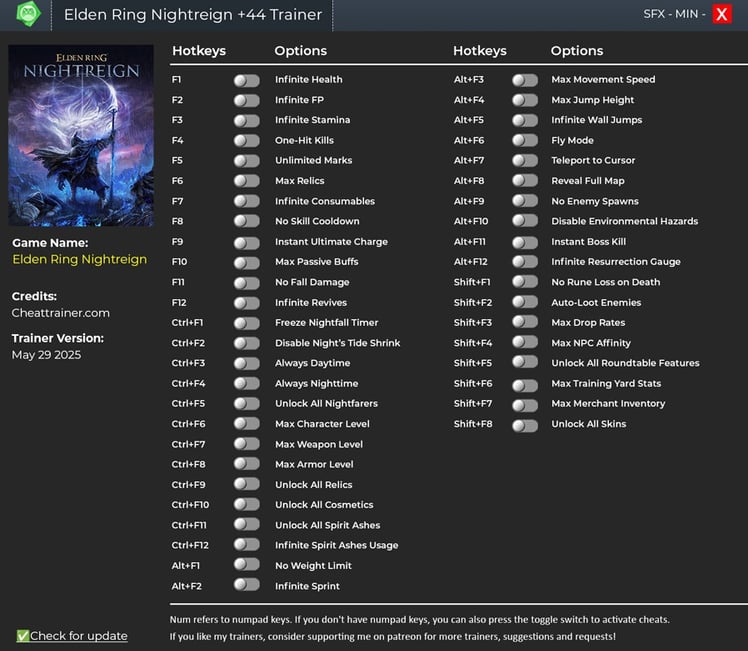Turn on Max NPC Affinity
Screen dimensions: 748x651
point(525,342)
